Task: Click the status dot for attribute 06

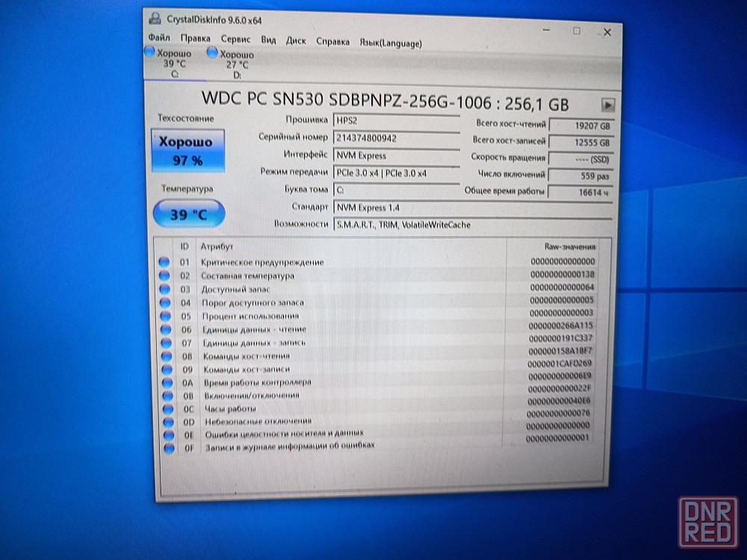Action: (166, 329)
